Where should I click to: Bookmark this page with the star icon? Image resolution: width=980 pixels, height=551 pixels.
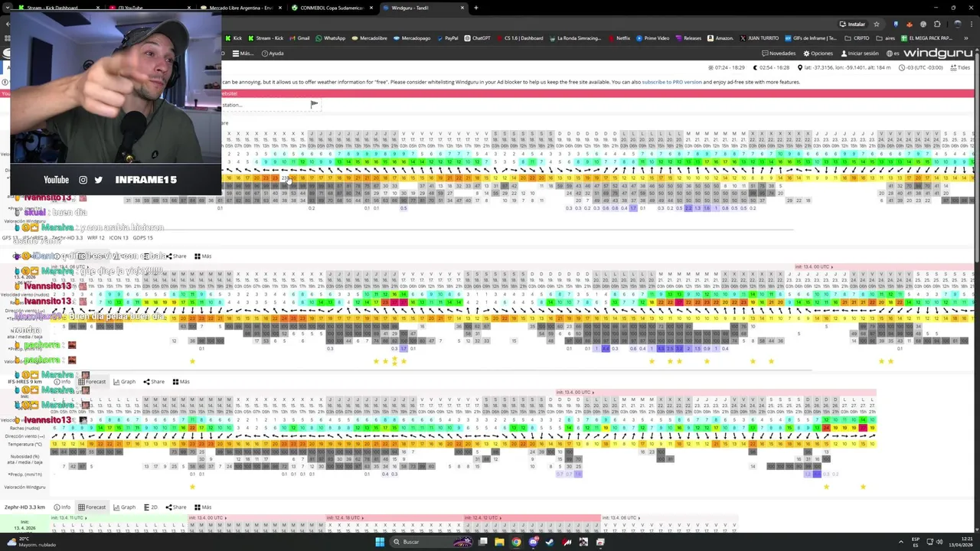point(877,24)
